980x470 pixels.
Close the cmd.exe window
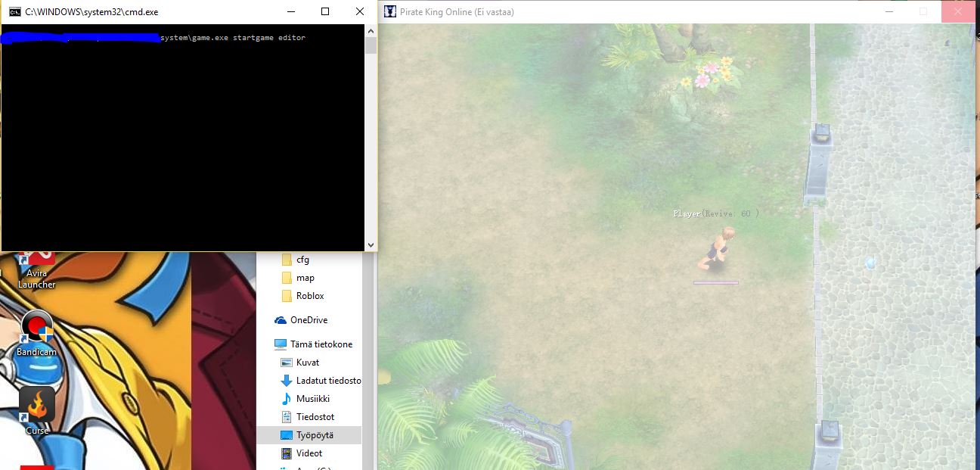click(x=359, y=11)
